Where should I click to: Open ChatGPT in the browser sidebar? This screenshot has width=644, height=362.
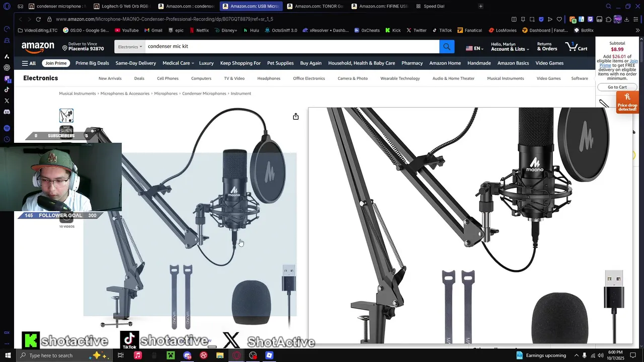(7, 67)
